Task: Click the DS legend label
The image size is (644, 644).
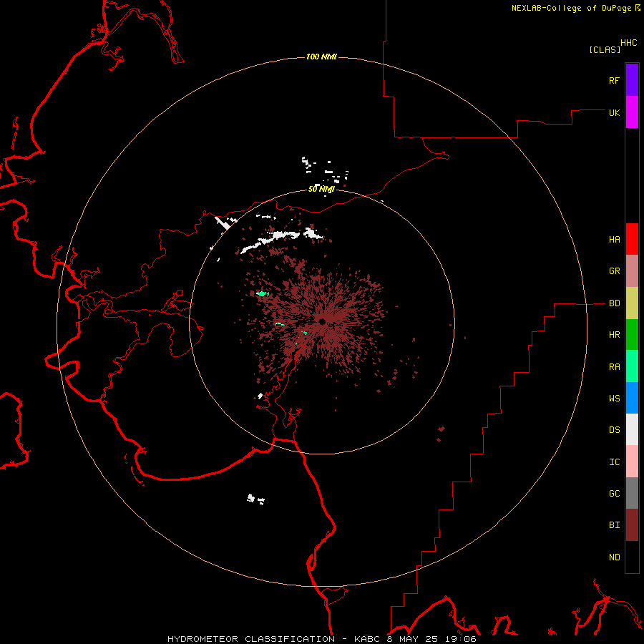Action: pyautogui.click(x=614, y=430)
